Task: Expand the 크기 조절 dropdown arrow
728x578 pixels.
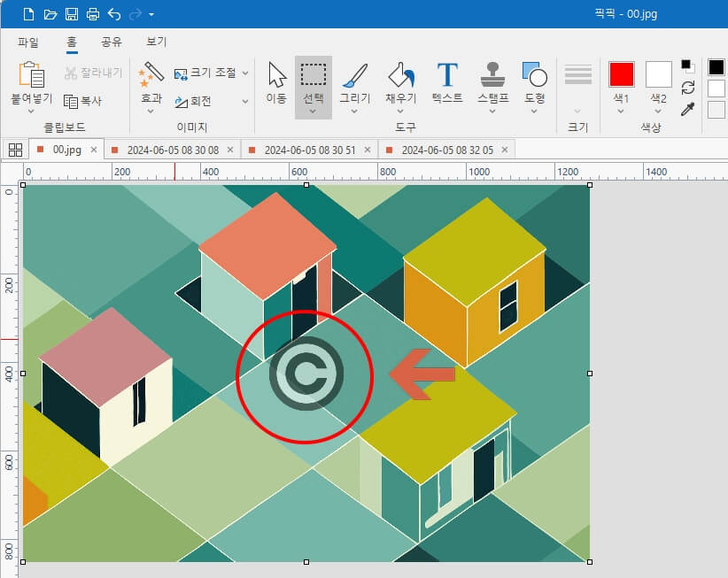Action: [x=245, y=73]
